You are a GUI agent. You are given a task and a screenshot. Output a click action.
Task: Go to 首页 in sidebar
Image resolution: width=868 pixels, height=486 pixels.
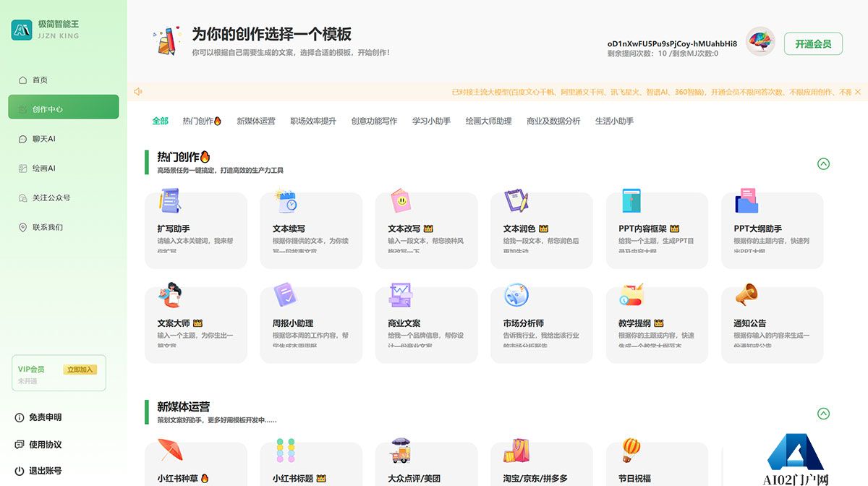pos(64,80)
